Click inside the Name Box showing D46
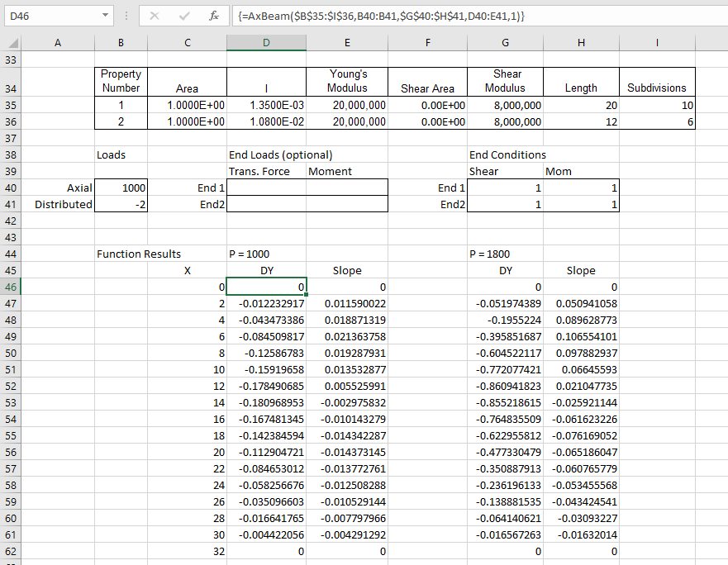The image size is (728, 565). point(50,16)
